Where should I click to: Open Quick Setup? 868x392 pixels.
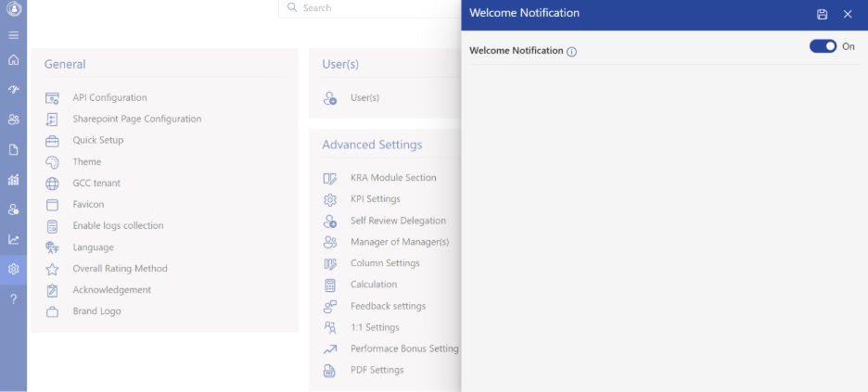(98, 140)
